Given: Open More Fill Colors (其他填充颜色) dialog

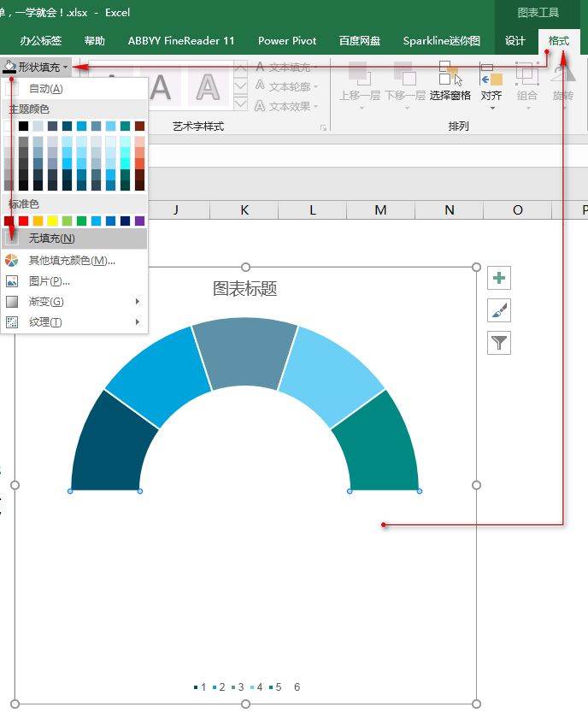Looking at the screenshot, I should 74,261.
